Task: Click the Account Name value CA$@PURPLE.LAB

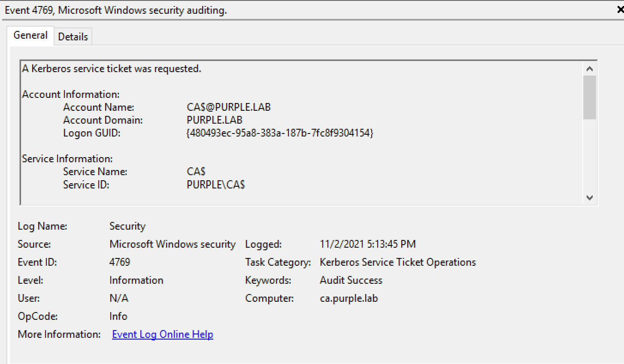Action: 229,107
